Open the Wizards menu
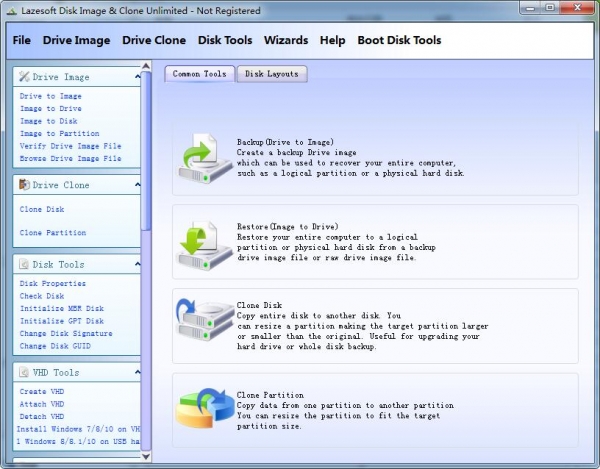This screenshot has width=600, height=469. 286,41
